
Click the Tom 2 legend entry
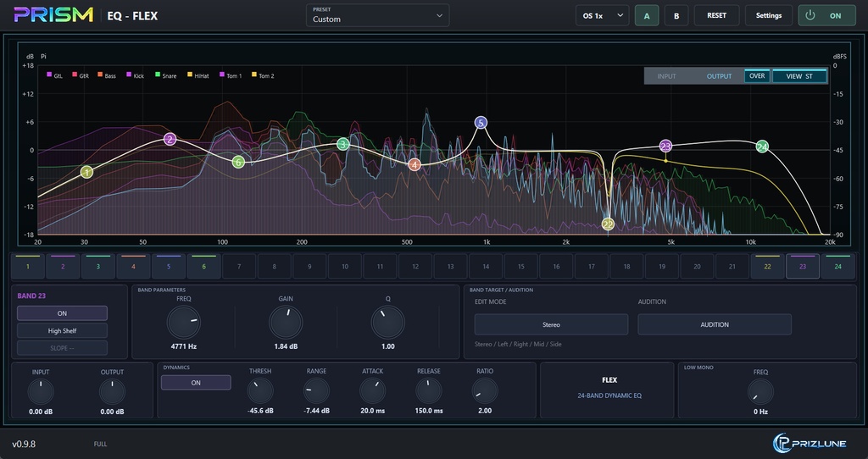(263, 75)
